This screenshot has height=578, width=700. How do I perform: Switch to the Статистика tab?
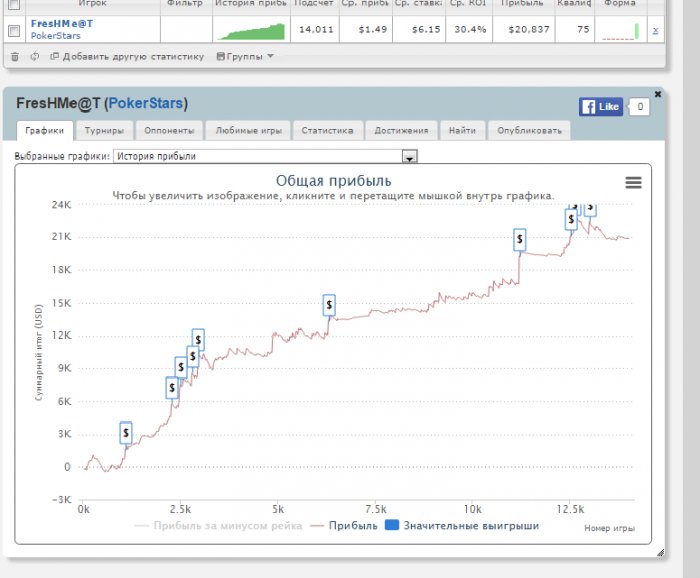coord(327,131)
